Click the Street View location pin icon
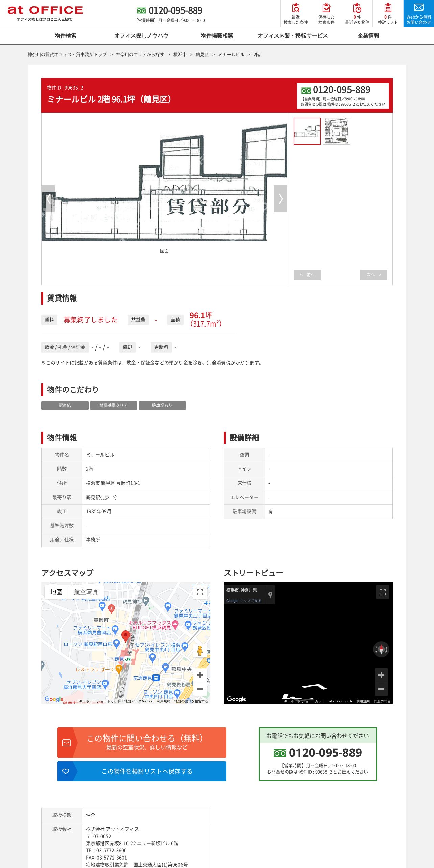Screen dimensions: 434x868 tap(270, 595)
